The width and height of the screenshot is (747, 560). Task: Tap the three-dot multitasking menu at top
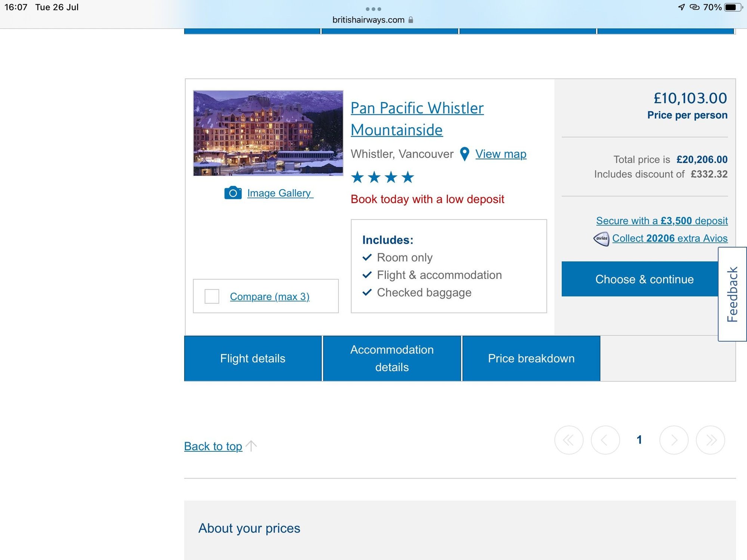pyautogui.click(x=373, y=9)
